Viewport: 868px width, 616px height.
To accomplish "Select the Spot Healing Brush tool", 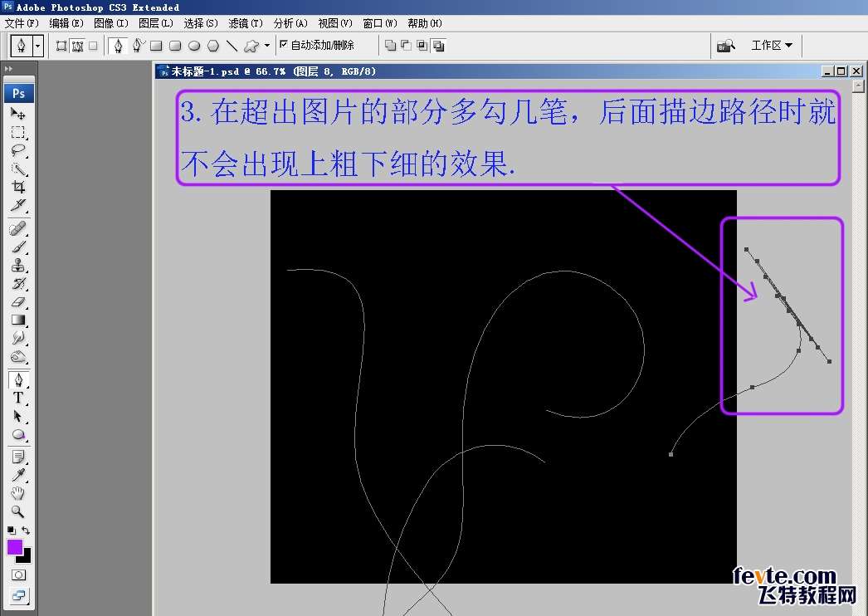I will point(18,228).
